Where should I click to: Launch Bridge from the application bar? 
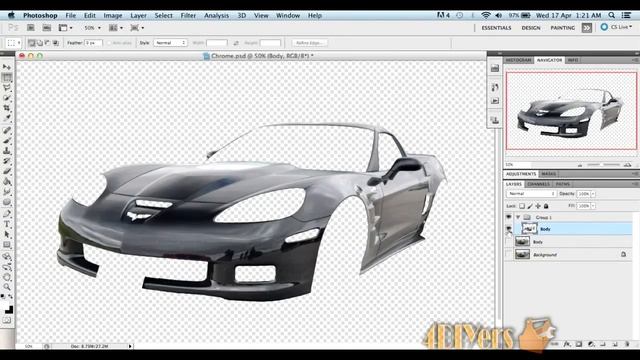pos(31,28)
